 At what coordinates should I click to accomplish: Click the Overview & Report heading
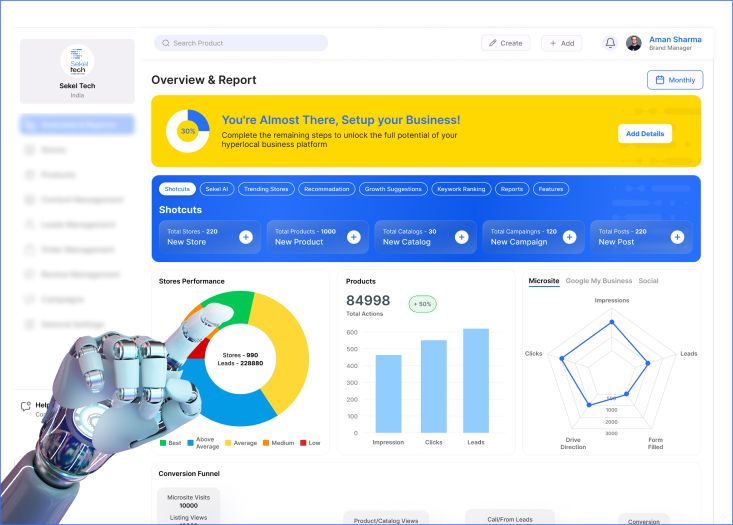pos(204,80)
